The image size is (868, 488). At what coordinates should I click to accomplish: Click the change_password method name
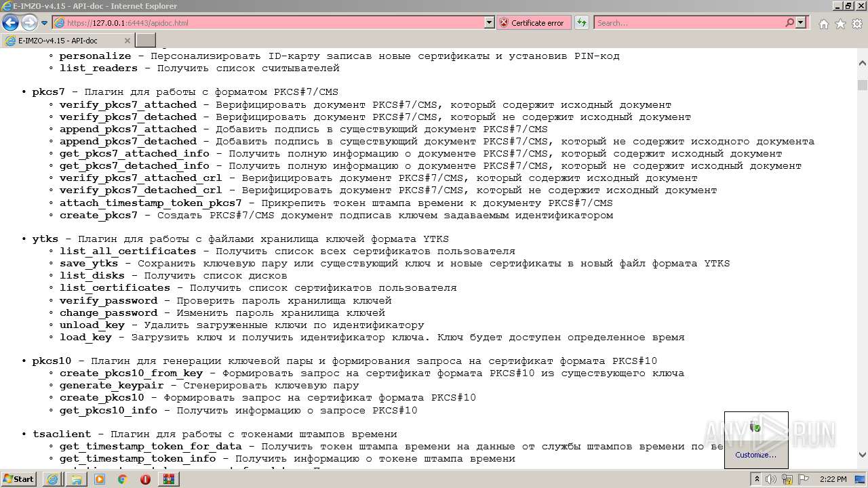pos(108,312)
